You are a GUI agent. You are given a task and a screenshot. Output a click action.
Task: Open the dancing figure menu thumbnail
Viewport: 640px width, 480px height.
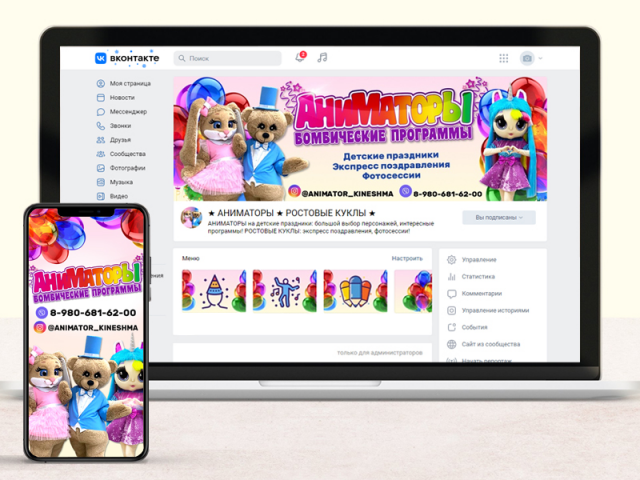[285, 291]
